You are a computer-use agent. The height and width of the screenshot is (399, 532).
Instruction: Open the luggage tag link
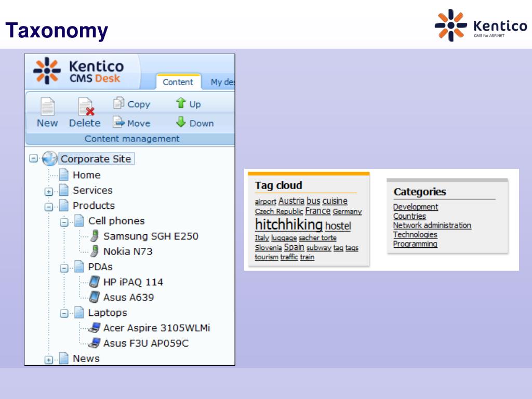click(x=284, y=238)
